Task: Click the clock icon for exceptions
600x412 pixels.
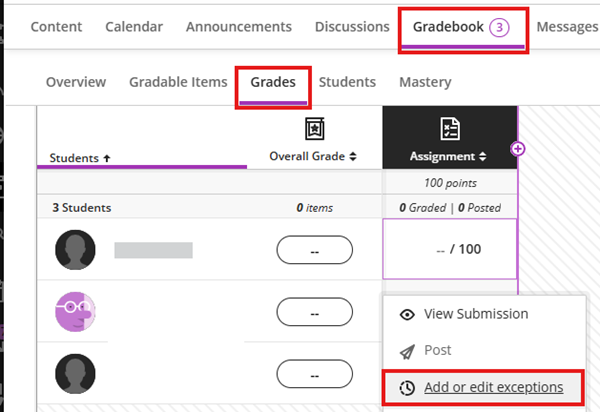Action: click(x=407, y=388)
